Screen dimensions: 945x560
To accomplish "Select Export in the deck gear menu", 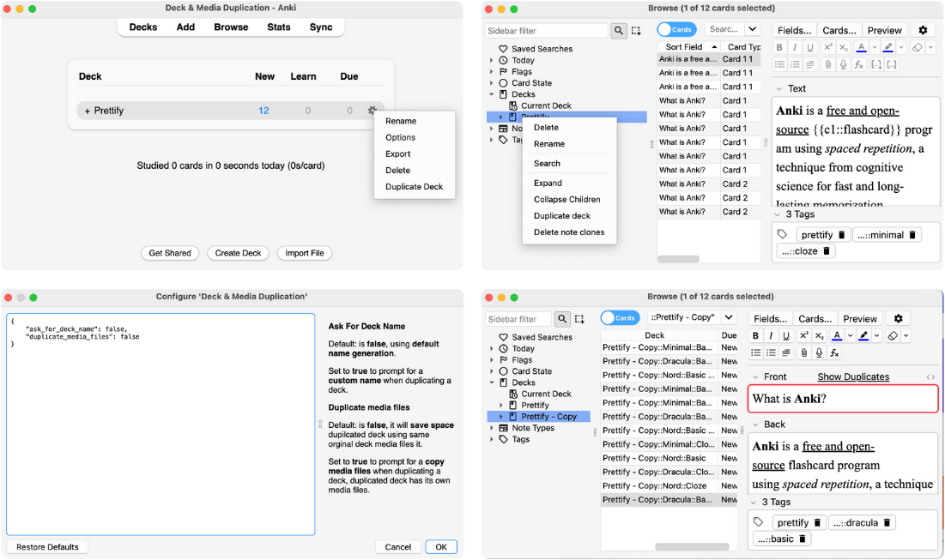I will click(x=398, y=154).
